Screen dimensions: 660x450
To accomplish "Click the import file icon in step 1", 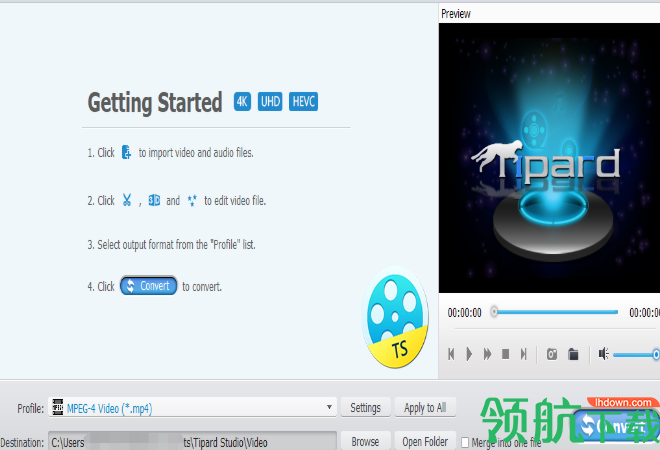I will [126, 152].
